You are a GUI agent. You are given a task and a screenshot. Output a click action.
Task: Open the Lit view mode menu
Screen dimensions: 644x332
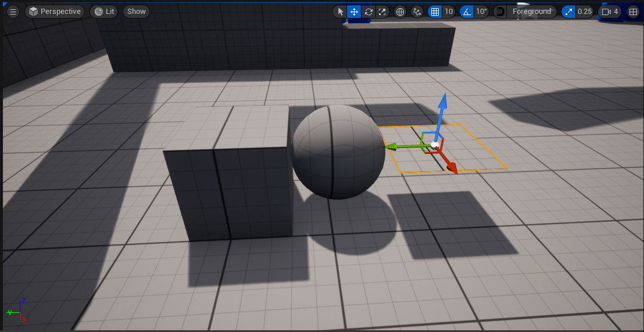(104, 12)
